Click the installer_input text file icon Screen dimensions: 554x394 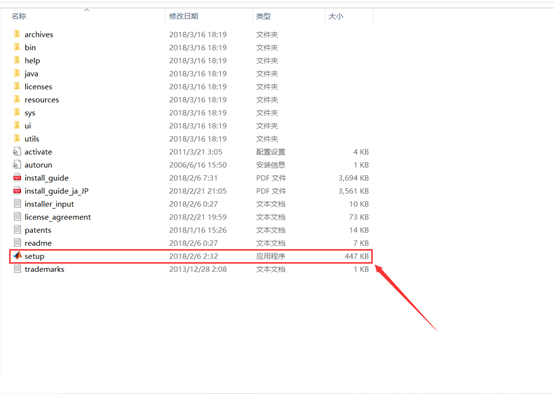17,204
